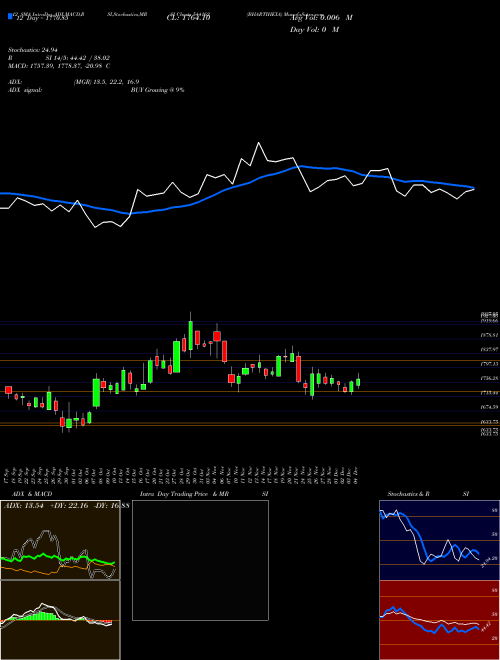Screen dimensions: 500x660
Task: Open the blue Stochastics indicator panel
Action: 439,540
